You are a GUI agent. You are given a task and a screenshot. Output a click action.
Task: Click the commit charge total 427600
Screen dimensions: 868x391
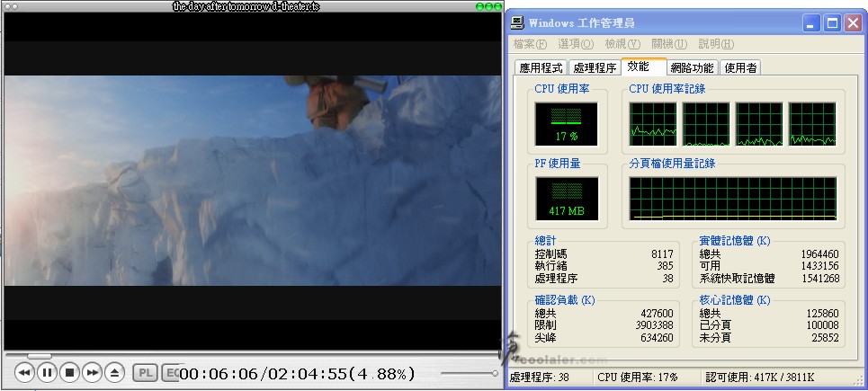click(x=657, y=313)
